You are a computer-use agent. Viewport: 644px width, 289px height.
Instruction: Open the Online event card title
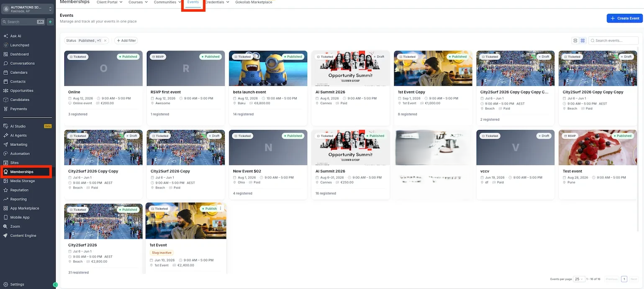point(74,92)
